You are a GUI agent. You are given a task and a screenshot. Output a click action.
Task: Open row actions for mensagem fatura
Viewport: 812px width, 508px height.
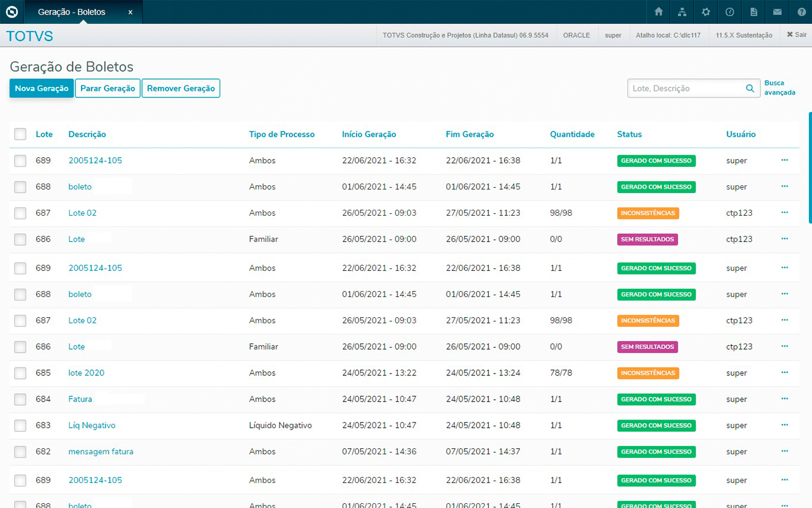click(785, 451)
